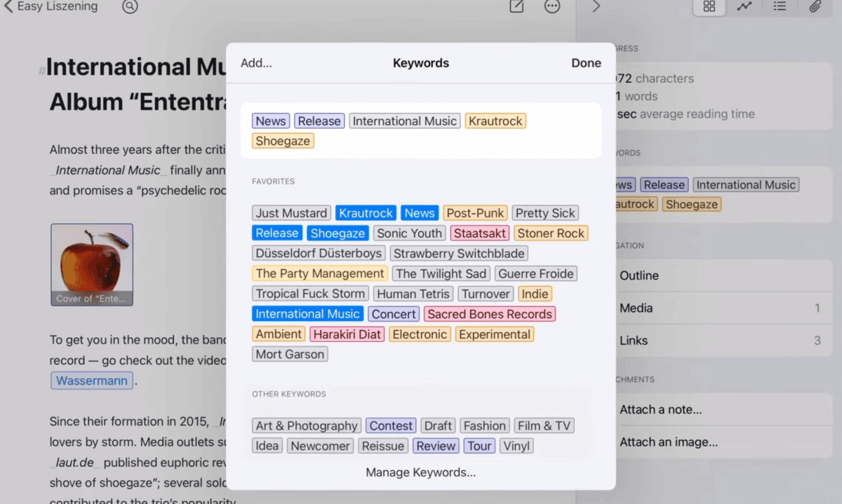Switch to the statistics graph icon
Screen dimensions: 842x504
coord(744,7)
